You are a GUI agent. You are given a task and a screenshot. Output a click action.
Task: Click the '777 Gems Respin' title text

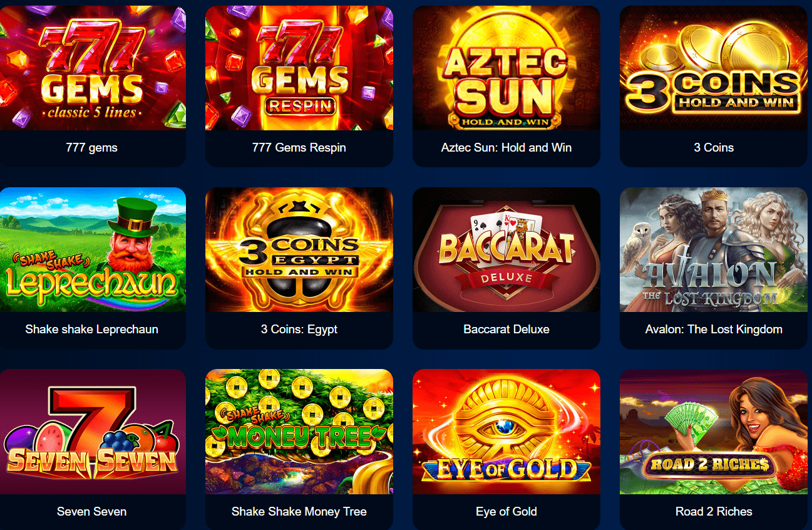click(299, 148)
